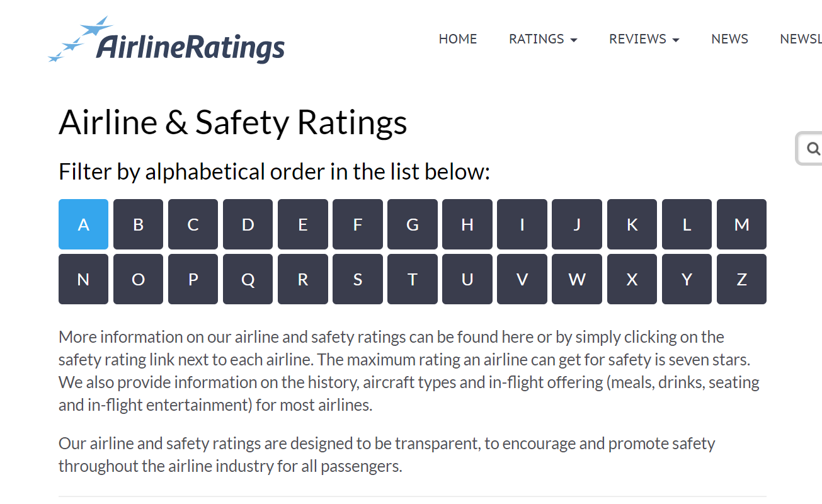Filter airlines by letter W
Image resolution: width=822 pixels, height=504 pixels.
(x=577, y=278)
